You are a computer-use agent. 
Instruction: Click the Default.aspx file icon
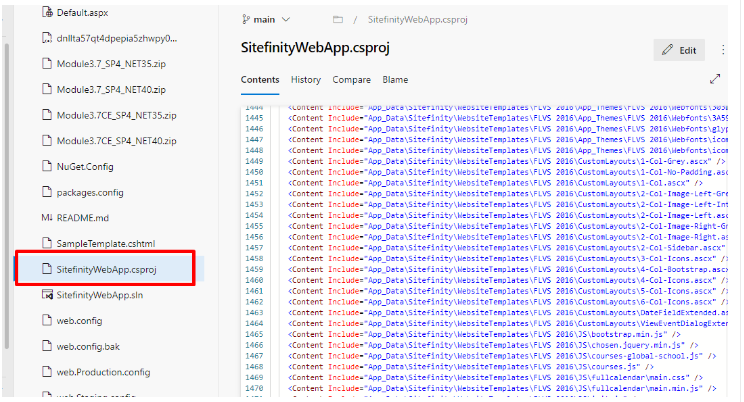(x=47, y=12)
